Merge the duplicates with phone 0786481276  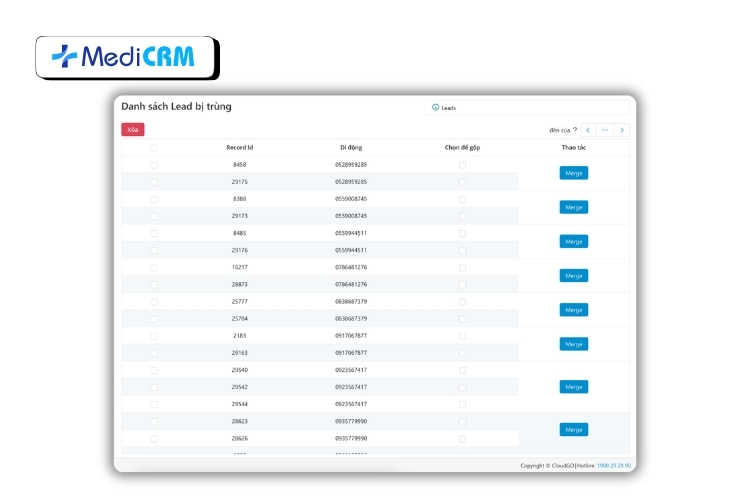pos(574,276)
